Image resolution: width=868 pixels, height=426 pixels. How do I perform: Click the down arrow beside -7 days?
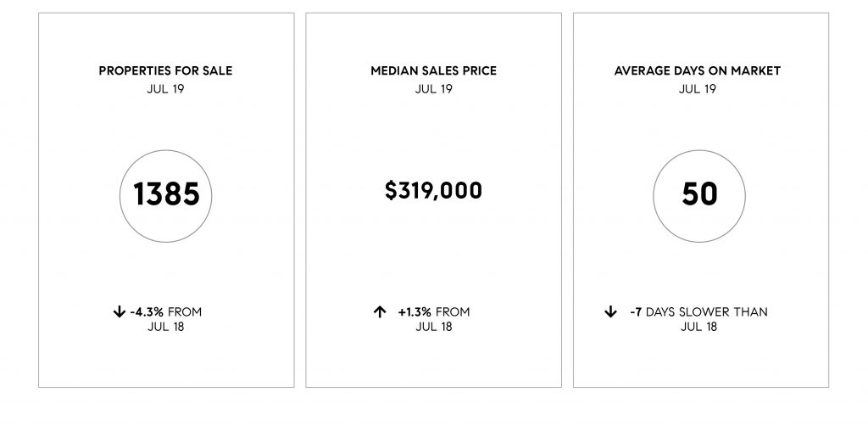pos(610,312)
